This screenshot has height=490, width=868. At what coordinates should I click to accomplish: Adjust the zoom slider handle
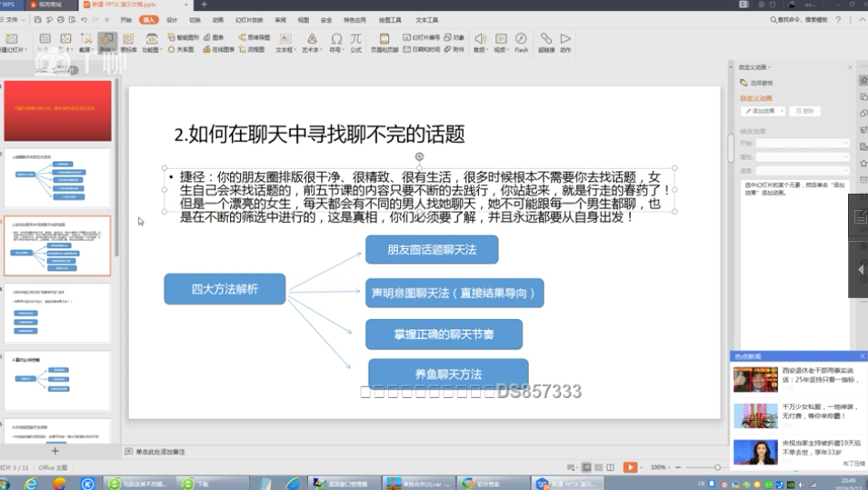[717, 467]
